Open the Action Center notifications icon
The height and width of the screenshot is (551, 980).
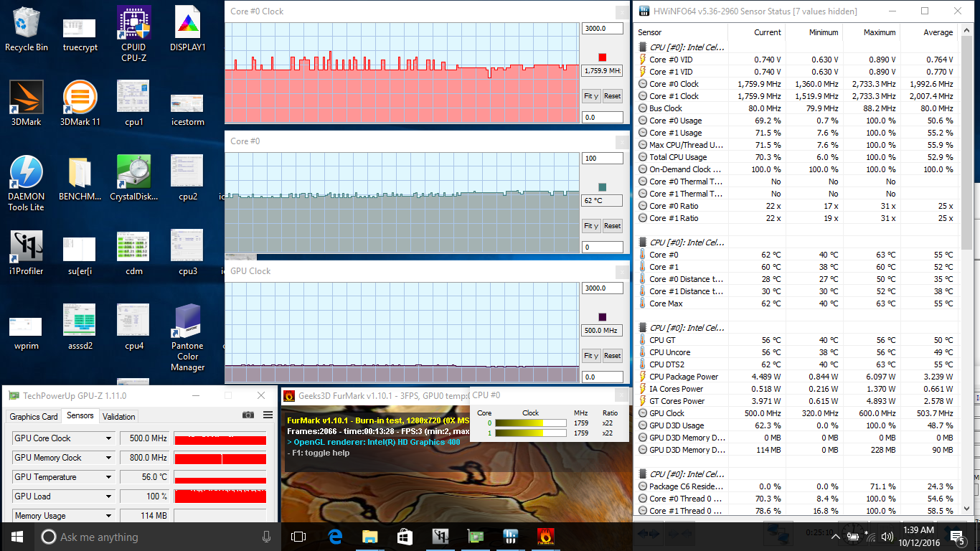coord(957,537)
